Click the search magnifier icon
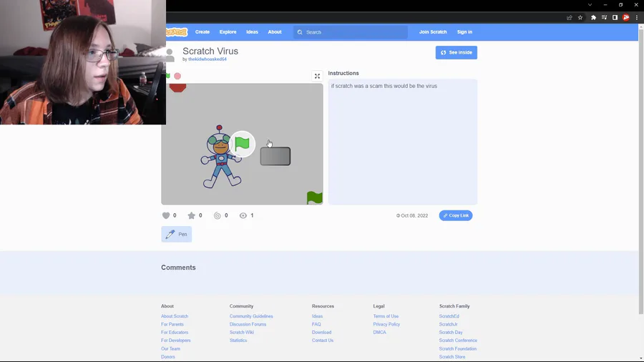The height and width of the screenshot is (362, 644). pyautogui.click(x=300, y=32)
